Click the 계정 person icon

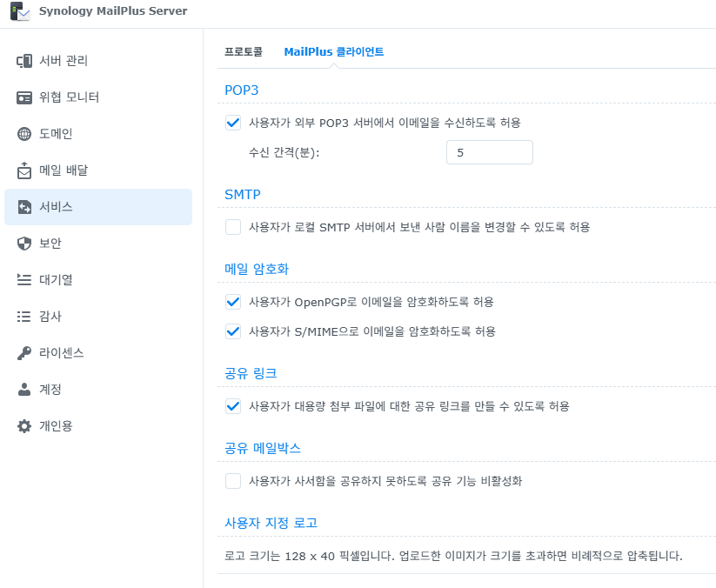click(24, 390)
